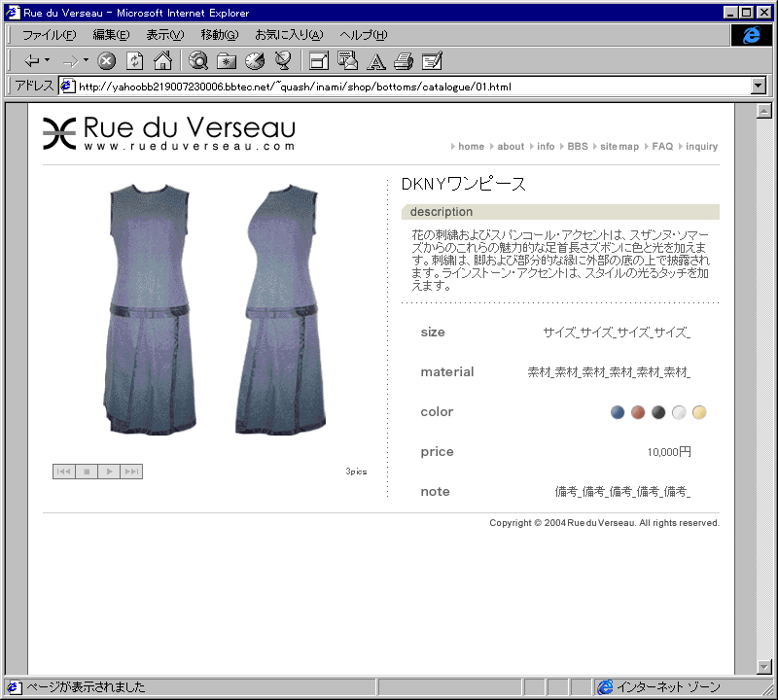
Task: Click the Font size letter A icon
Action: click(376, 61)
